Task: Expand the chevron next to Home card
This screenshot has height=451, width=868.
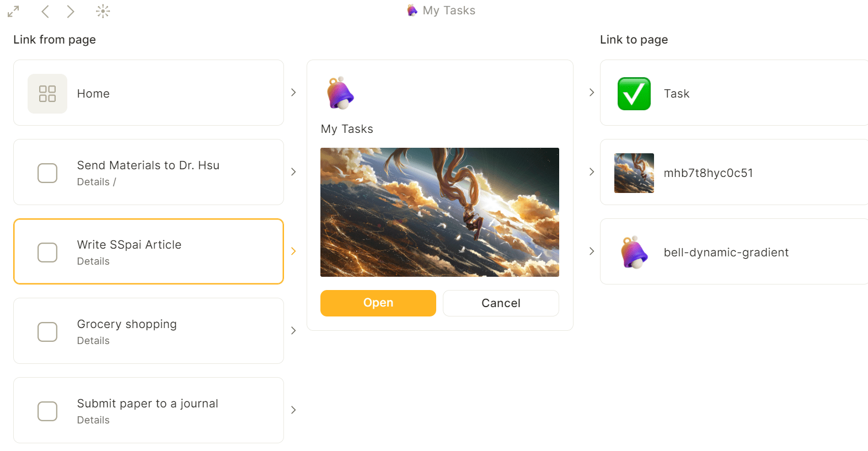Action: 293,93
